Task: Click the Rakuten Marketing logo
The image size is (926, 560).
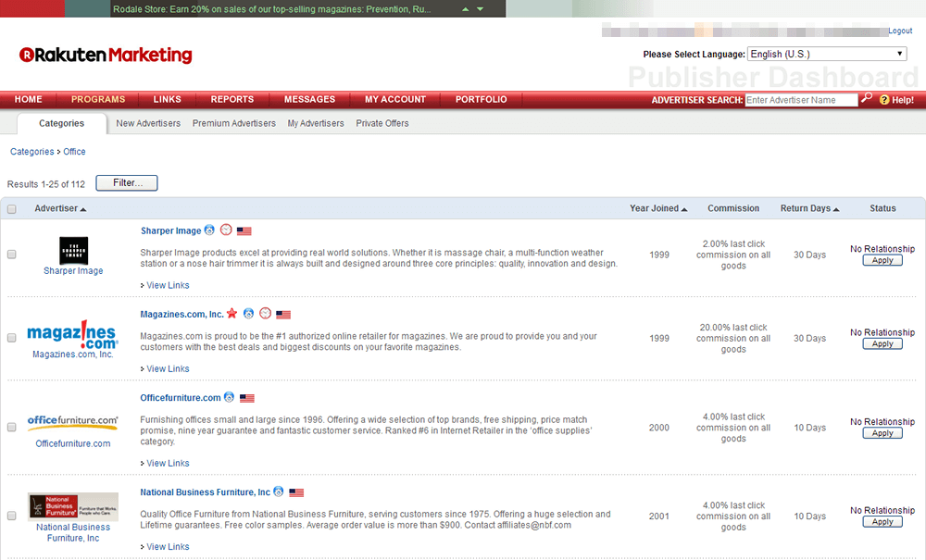Action: [106, 55]
